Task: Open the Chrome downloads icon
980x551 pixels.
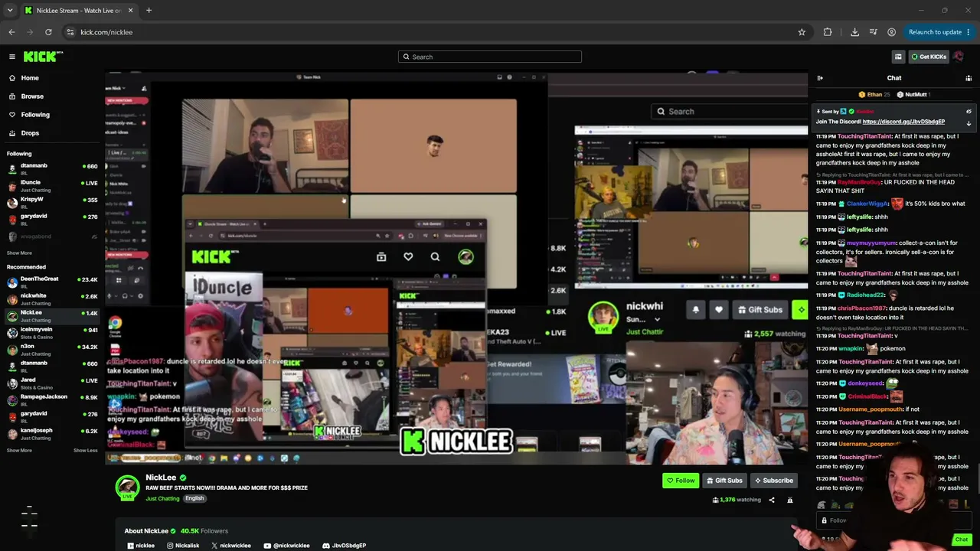Action: point(854,32)
